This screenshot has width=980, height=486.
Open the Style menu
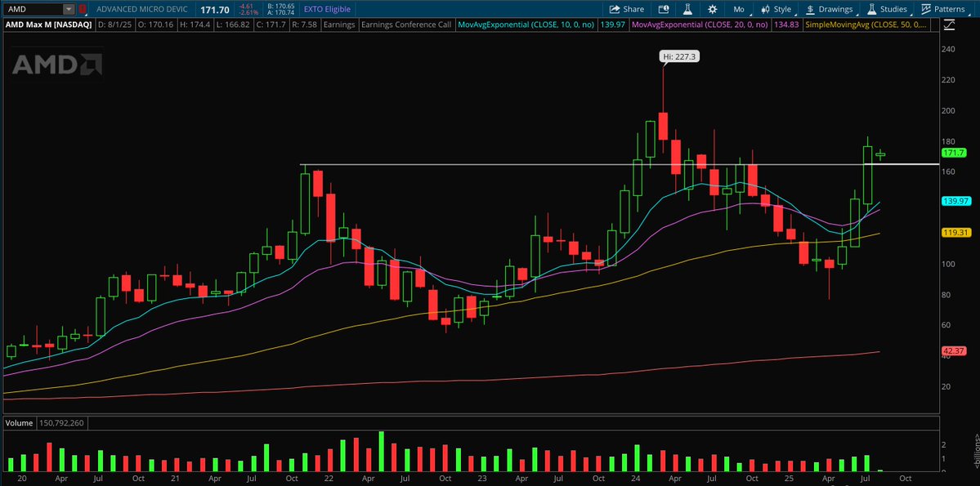pos(776,9)
